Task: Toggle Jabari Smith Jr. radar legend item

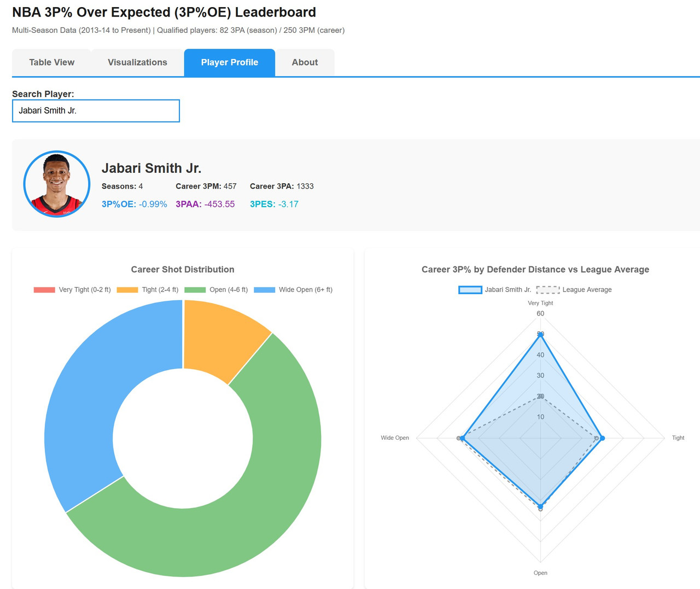Action: click(494, 290)
